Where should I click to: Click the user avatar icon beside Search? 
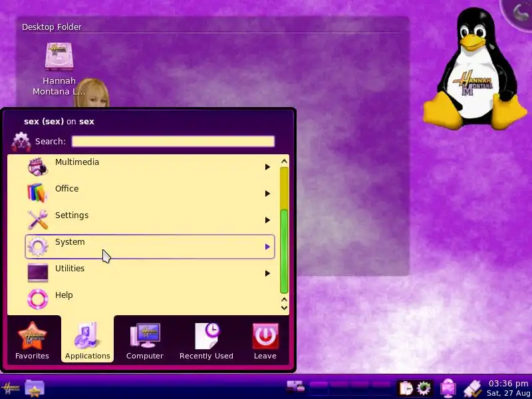[21, 142]
